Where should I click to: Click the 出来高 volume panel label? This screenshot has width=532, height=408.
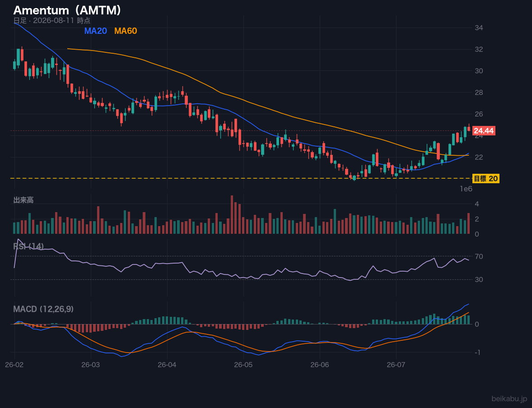coord(23,200)
